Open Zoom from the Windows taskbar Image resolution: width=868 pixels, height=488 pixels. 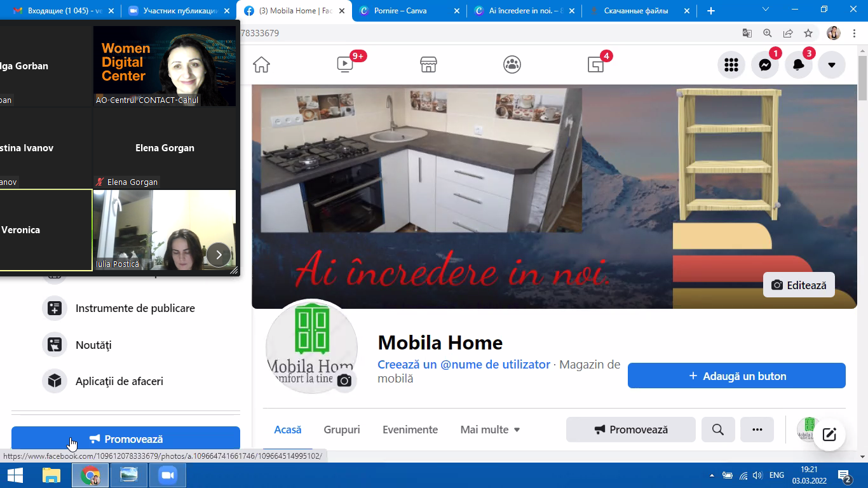[x=168, y=475]
